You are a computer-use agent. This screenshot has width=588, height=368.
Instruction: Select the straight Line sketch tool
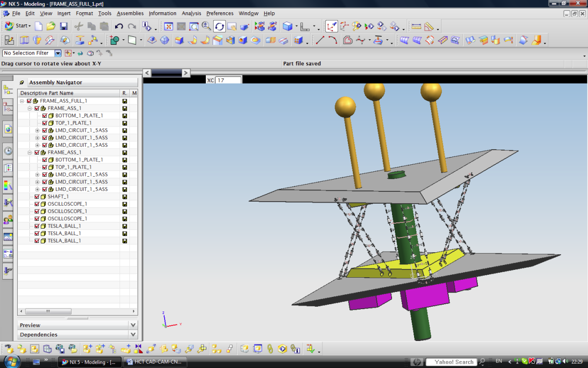click(x=320, y=40)
